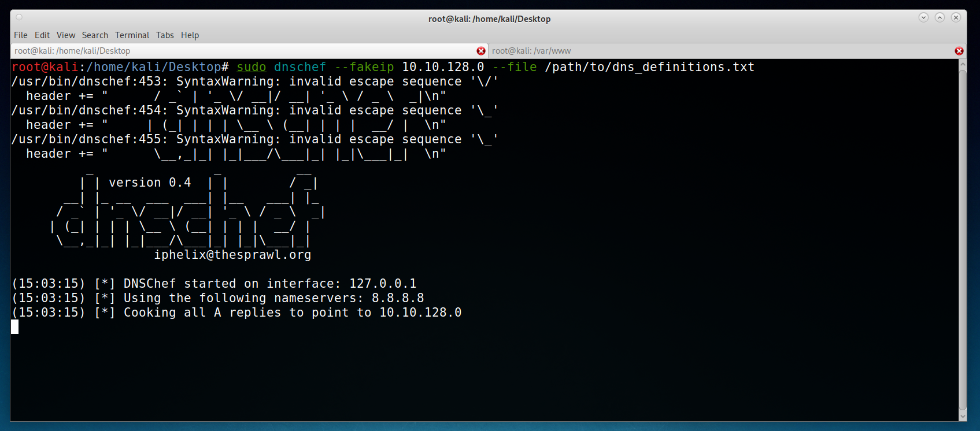
Task: Maximize the terminal window
Action: tap(940, 17)
